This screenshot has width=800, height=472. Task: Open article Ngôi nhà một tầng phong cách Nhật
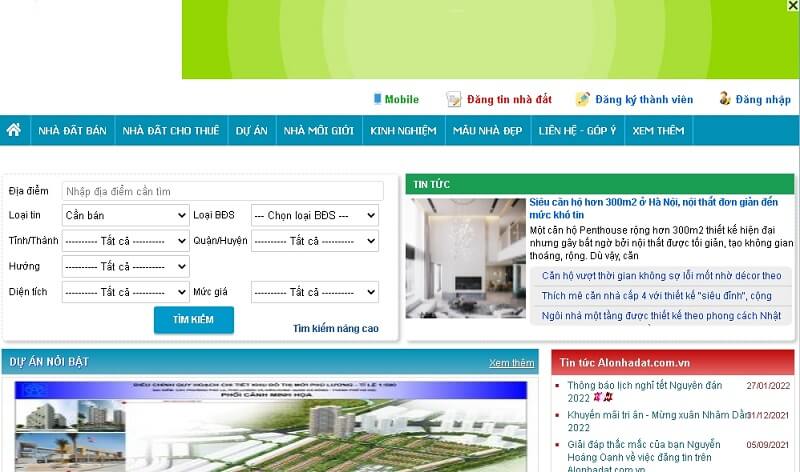coord(661,315)
